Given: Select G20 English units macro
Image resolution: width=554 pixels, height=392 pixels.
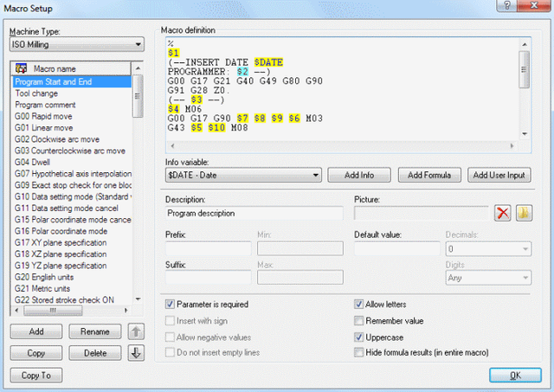Looking at the screenshot, I should tap(72, 277).
